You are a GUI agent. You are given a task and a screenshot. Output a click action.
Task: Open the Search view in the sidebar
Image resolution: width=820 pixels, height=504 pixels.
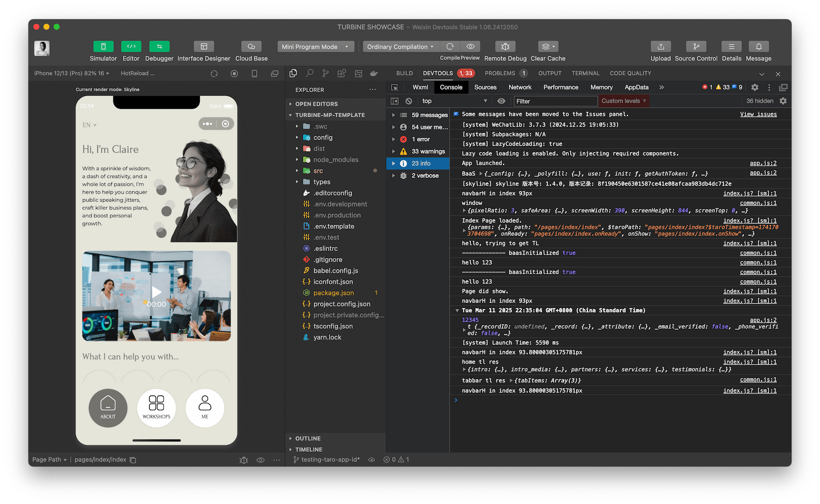pyautogui.click(x=310, y=73)
